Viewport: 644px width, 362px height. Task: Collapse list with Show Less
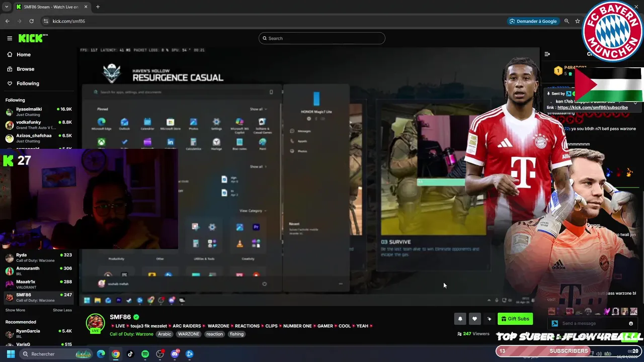pos(62,310)
